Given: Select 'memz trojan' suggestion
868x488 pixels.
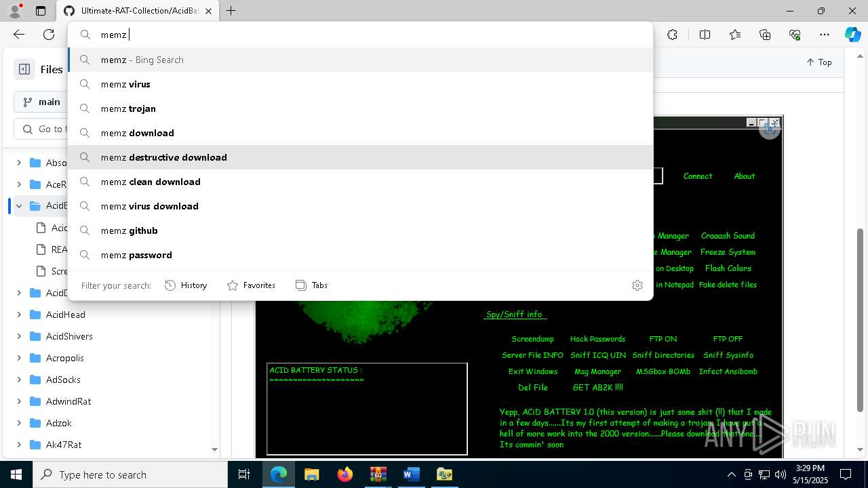Looking at the screenshot, I should pos(360,108).
